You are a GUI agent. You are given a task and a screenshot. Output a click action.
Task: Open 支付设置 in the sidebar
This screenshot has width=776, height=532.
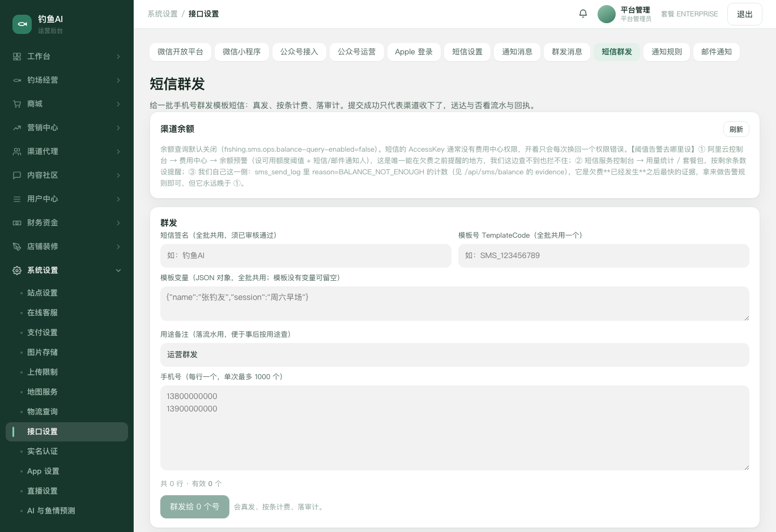[x=67, y=333]
